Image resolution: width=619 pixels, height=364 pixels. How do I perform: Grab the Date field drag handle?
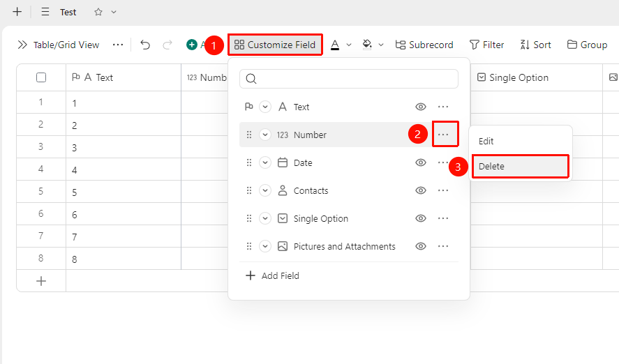click(x=248, y=163)
